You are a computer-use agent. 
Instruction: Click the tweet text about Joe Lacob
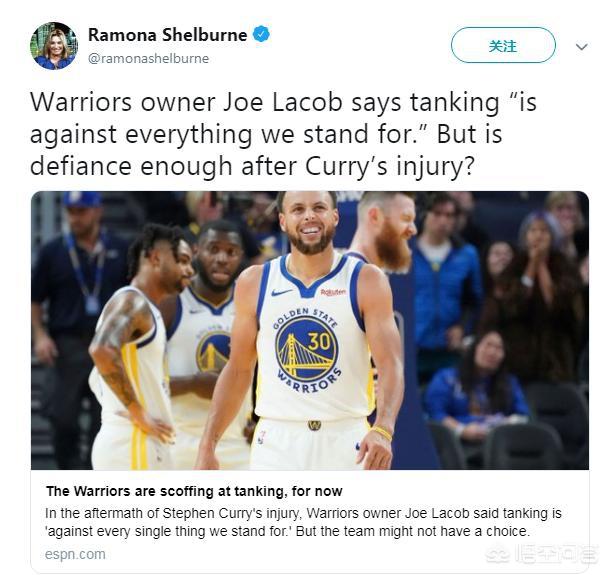[x=283, y=134]
